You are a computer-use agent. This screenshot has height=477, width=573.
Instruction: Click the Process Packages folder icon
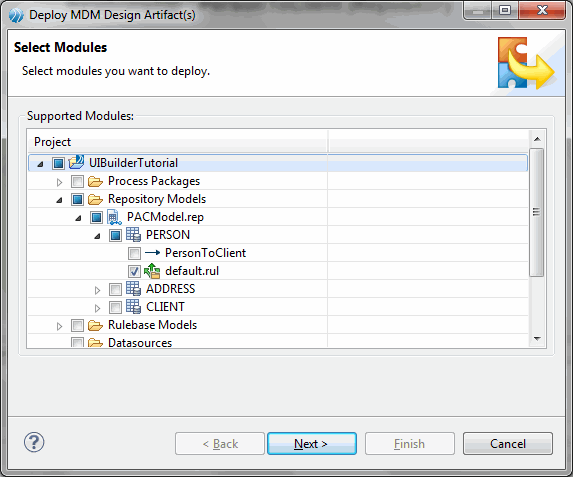(95, 181)
